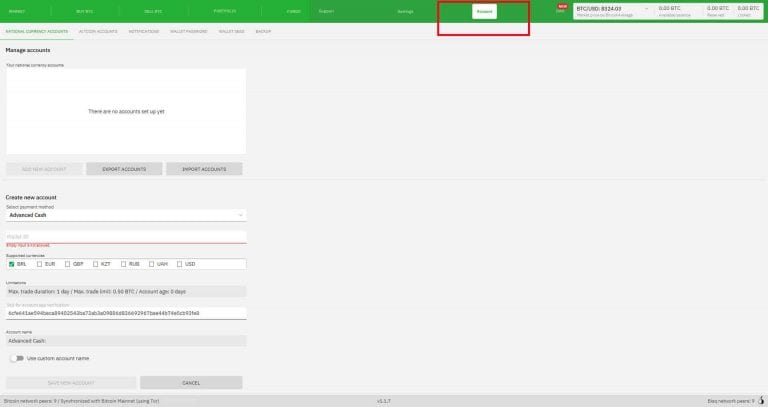Open the Settings section
The height and width of the screenshot is (407, 768).
coord(405,11)
